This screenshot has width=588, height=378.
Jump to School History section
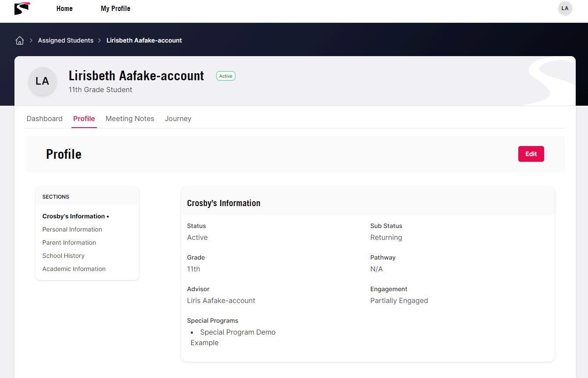[64, 256]
